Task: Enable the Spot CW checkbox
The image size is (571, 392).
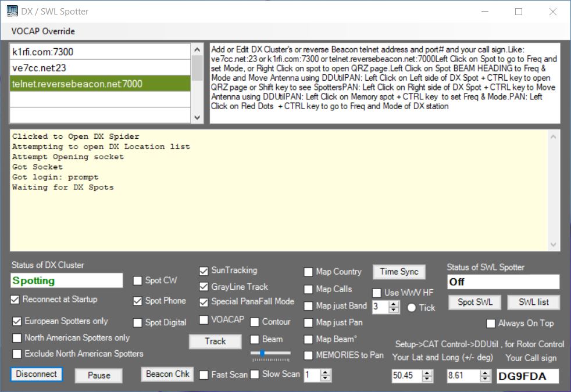Action: coord(138,280)
